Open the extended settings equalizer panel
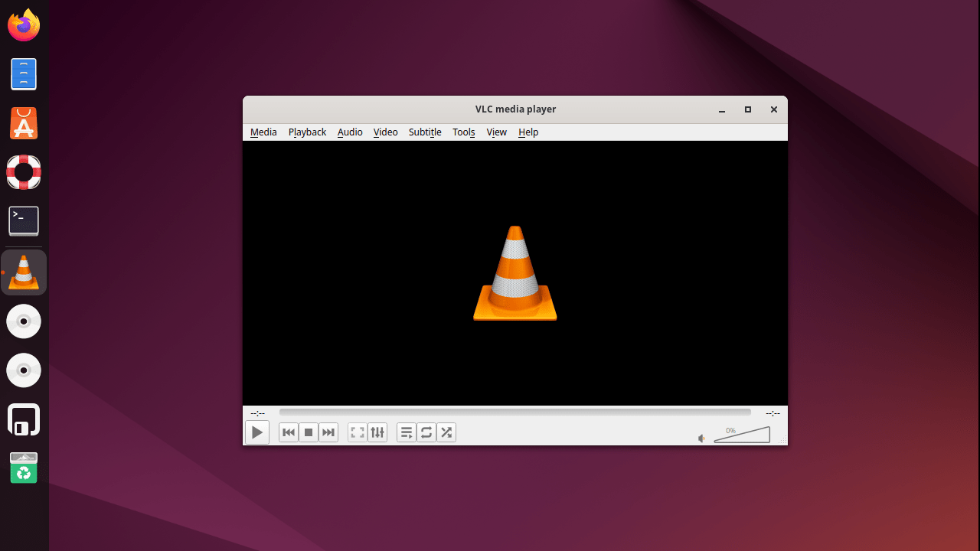Viewport: 980px width, 551px height. [377, 432]
